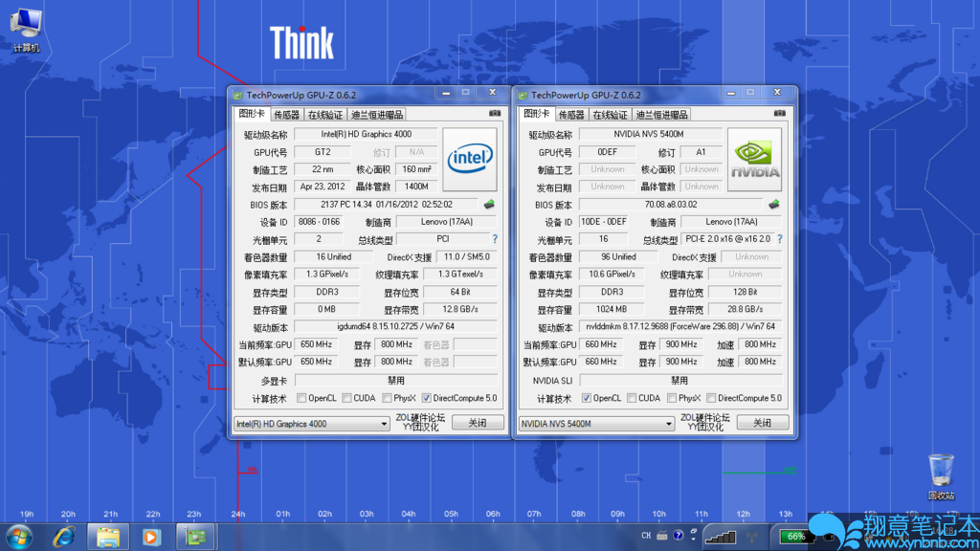
Task: Toggle DirectCompute 5.0 in NVIDIA window
Action: pyautogui.click(x=711, y=398)
